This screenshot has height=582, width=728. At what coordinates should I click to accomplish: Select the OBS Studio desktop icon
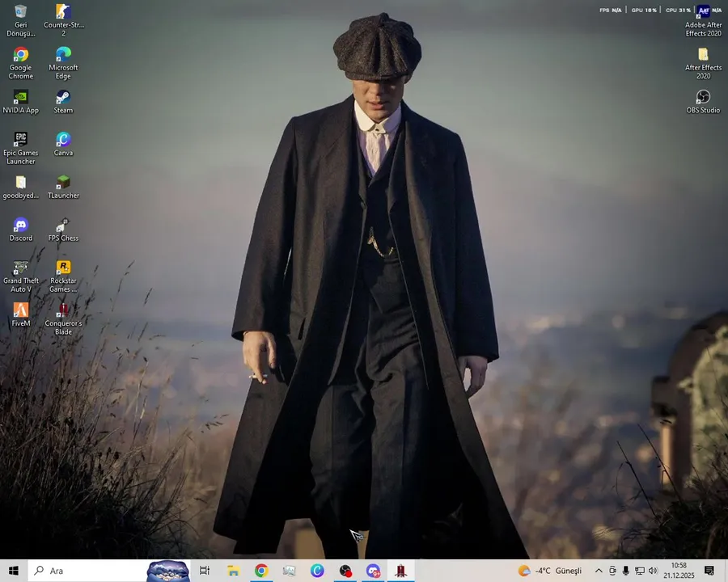[703, 102]
